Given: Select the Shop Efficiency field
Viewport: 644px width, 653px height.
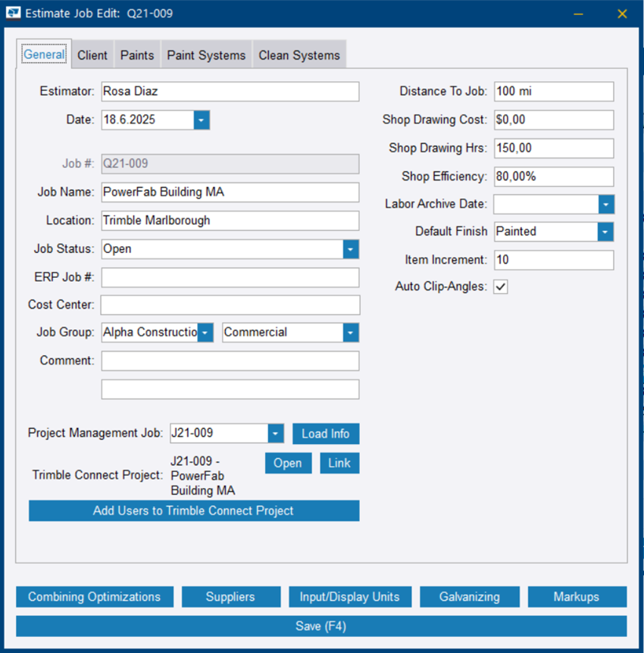Looking at the screenshot, I should click(x=553, y=177).
